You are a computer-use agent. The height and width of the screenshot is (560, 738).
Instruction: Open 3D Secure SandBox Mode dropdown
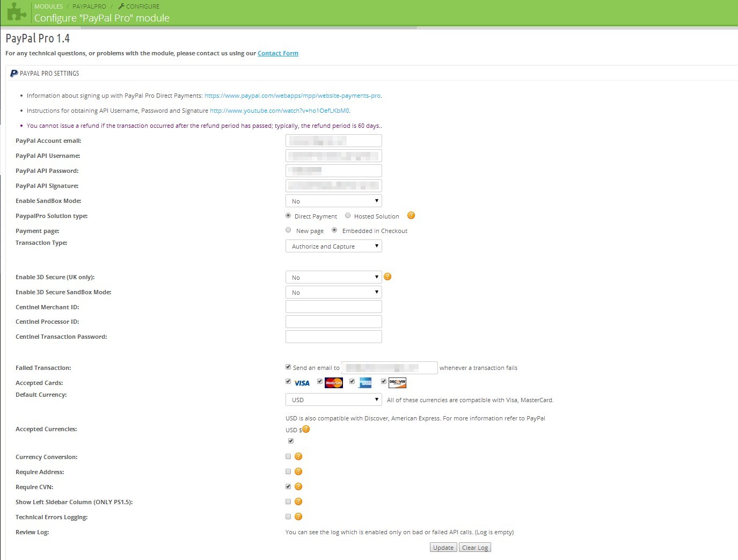tap(334, 292)
